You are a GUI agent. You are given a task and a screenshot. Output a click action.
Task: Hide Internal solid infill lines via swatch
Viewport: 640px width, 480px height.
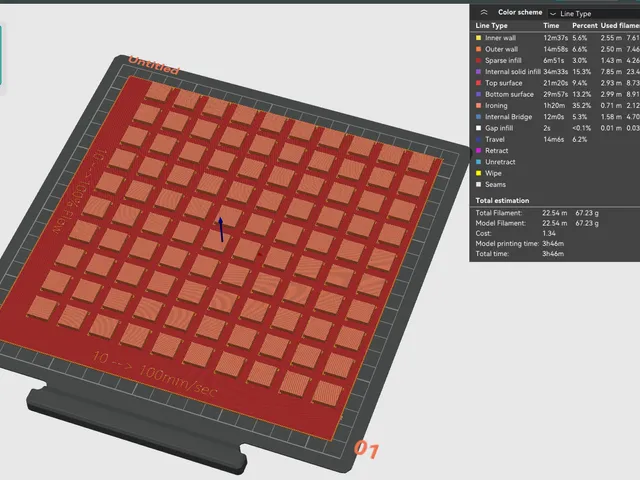tap(478, 71)
